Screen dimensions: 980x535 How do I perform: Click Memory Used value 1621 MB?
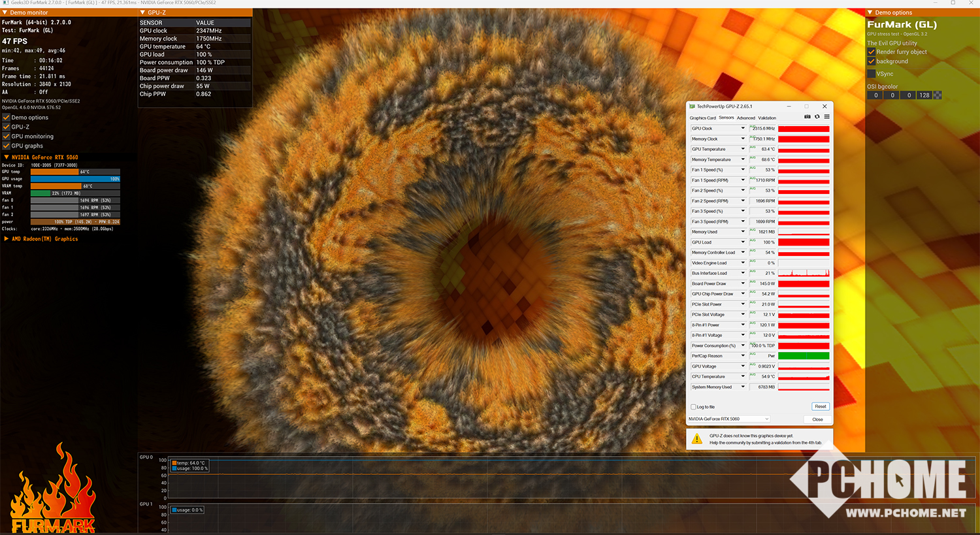pos(763,232)
